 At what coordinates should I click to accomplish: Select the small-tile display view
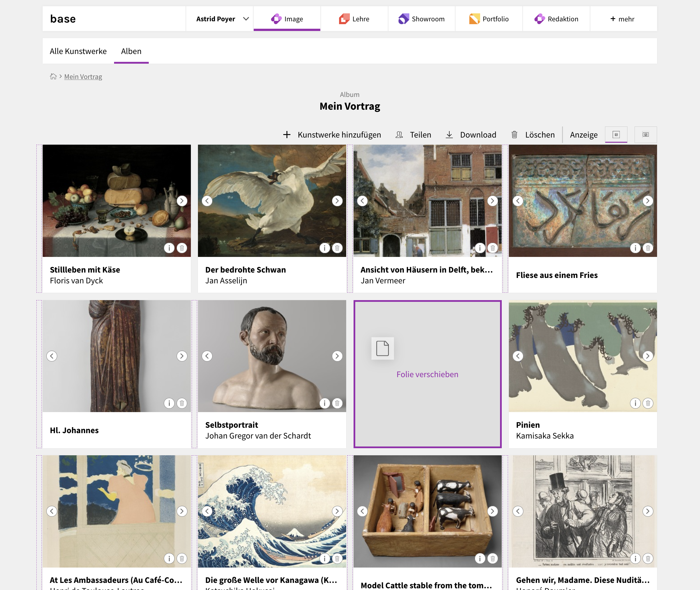[x=616, y=134]
